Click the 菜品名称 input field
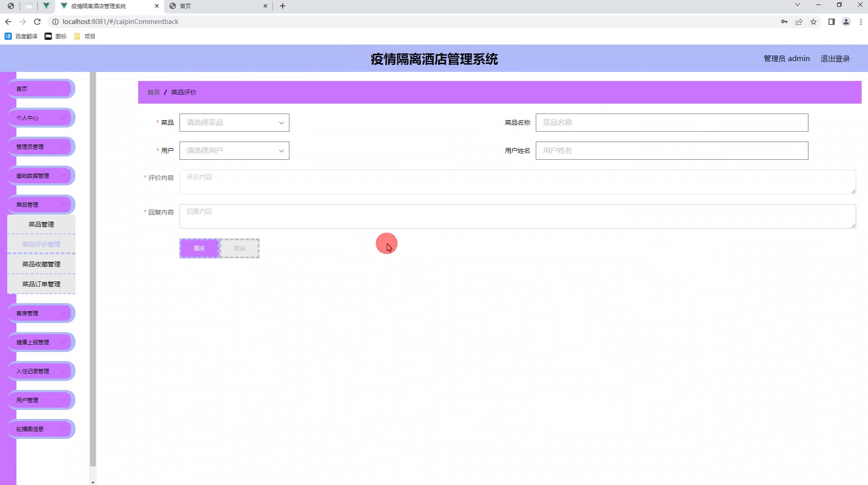Image resolution: width=868 pixels, height=485 pixels. pyautogui.click(x=672, y=123)
